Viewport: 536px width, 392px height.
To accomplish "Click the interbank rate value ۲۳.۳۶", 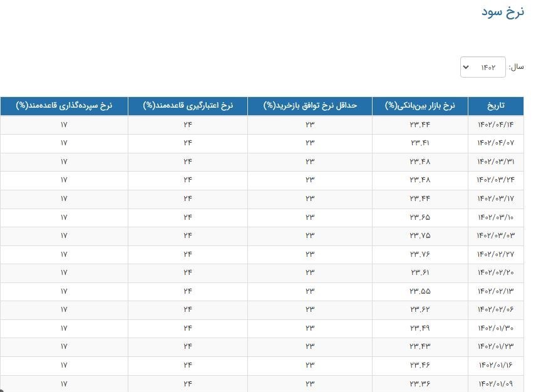I will 420,383.
